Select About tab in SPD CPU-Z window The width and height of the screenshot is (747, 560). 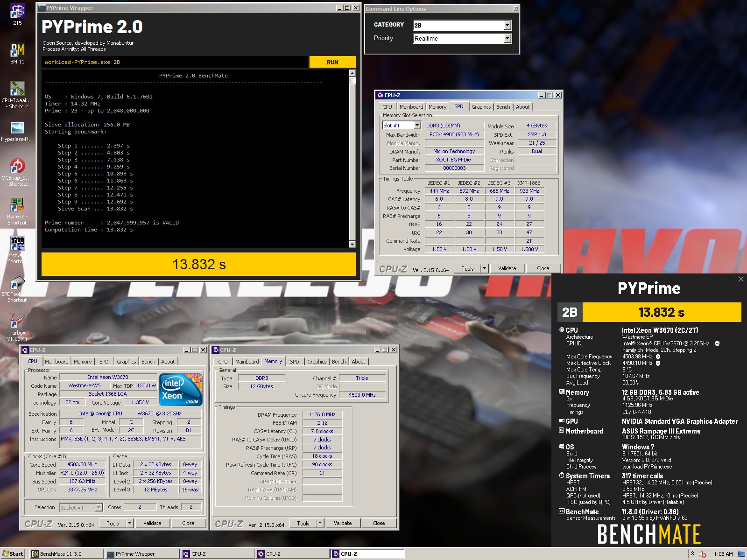click(x=522, y=107)
